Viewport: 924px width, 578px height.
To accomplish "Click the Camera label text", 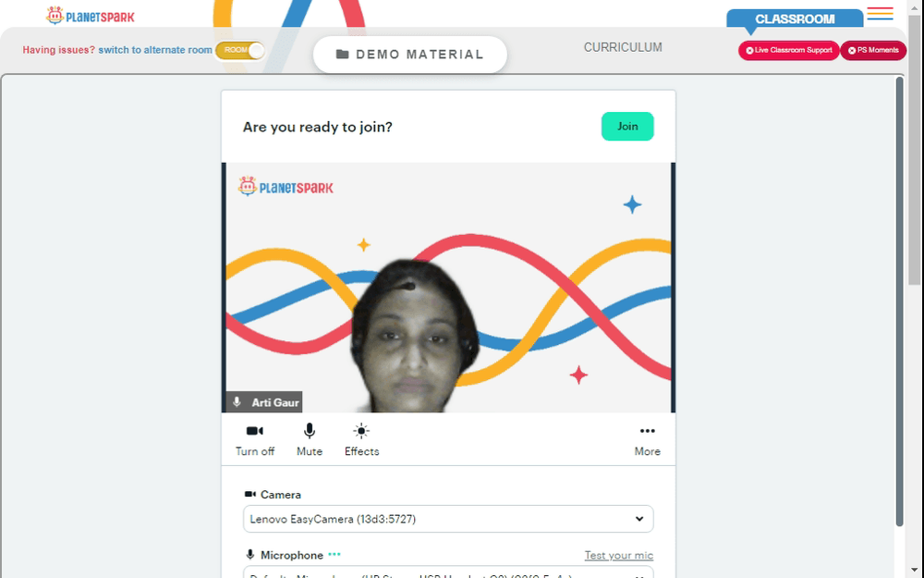I will point(281,494).
